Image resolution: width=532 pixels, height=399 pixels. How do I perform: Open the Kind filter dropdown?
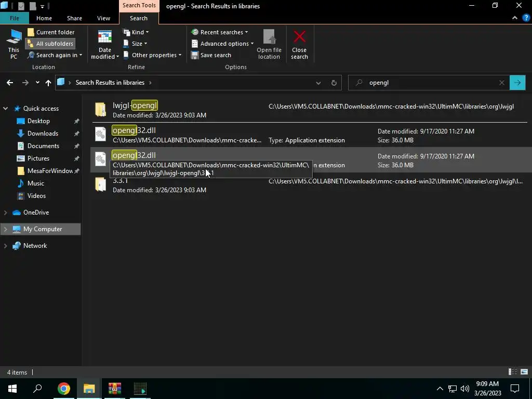tap(136, 32)
